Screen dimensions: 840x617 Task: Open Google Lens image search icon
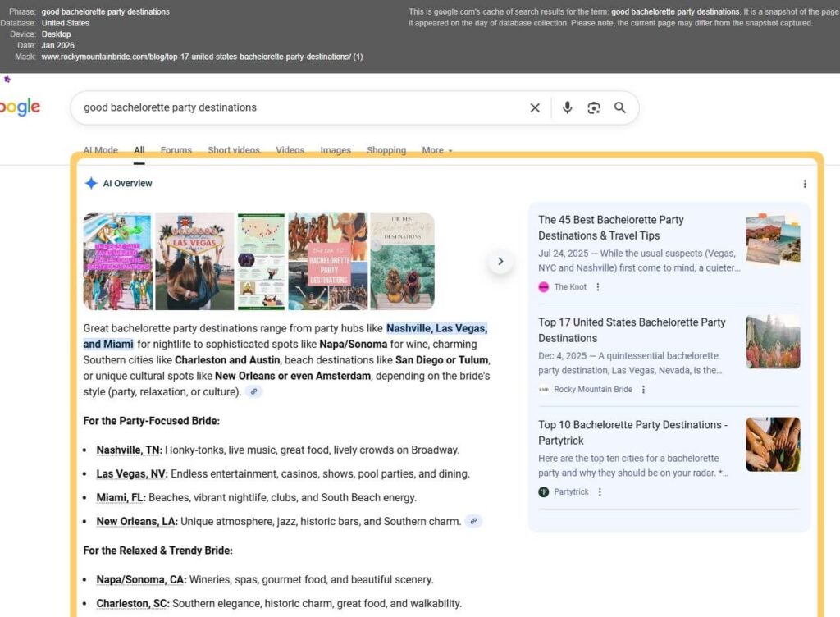(594, 107)
